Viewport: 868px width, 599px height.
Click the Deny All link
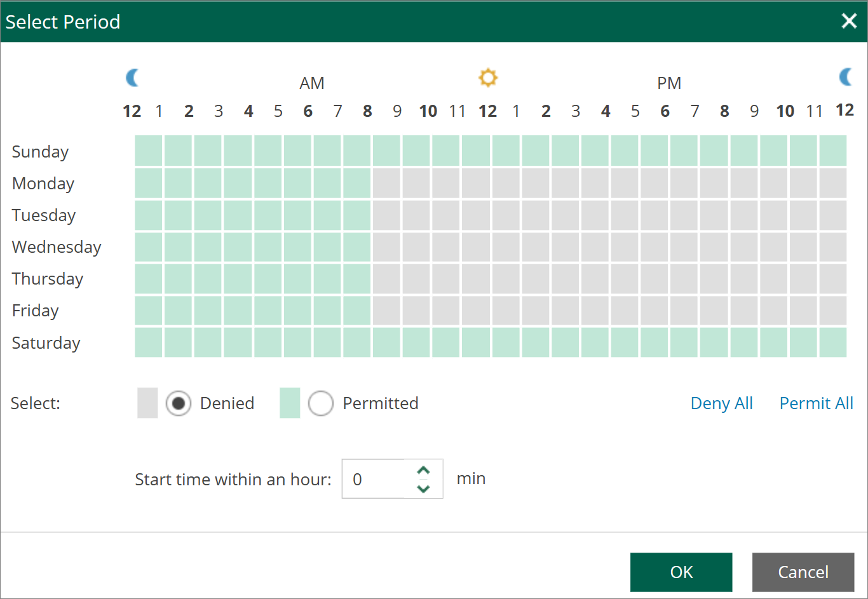pyautogui.click(x=722, y=403)
